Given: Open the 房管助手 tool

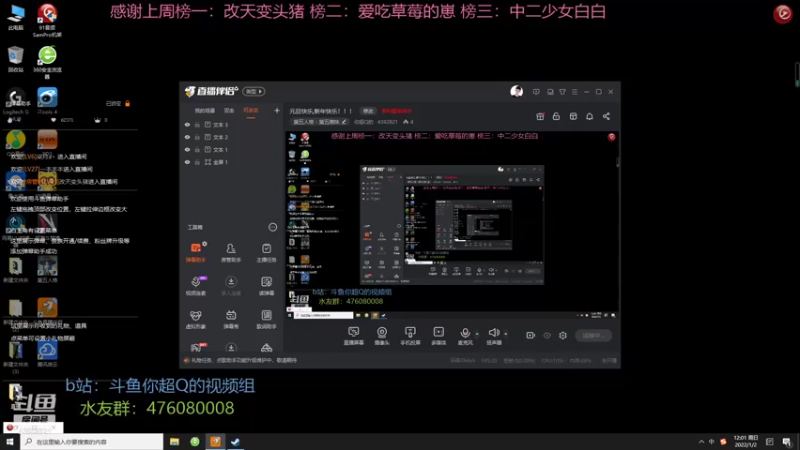Looking at the screenshot, I should pos(231,252).
